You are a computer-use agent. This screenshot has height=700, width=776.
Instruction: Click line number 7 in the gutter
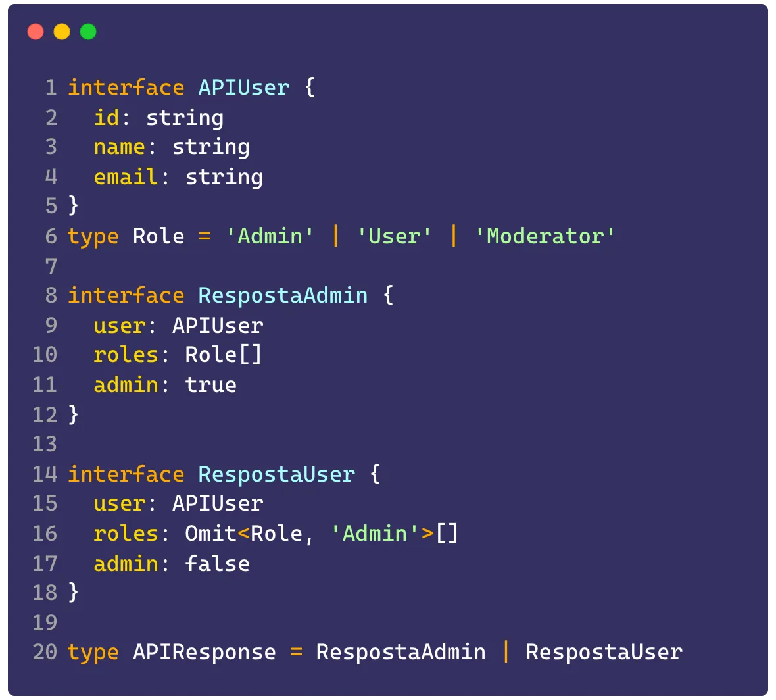click(51, 266)
